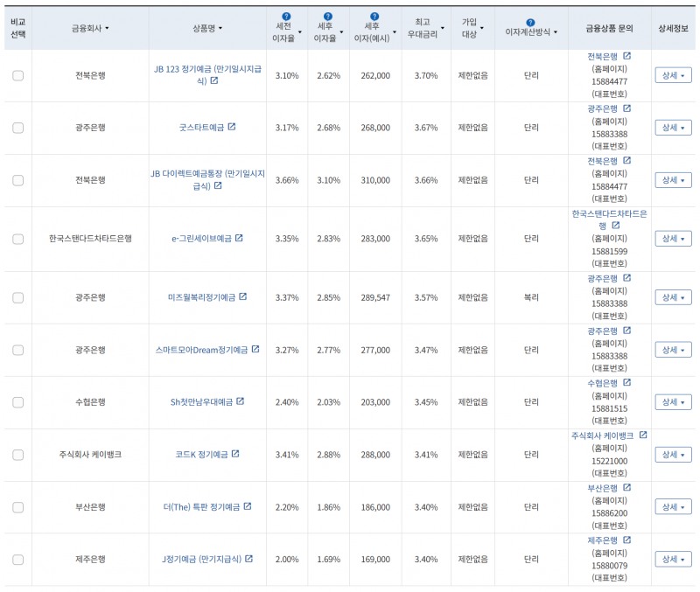Screen dimensions: 700x592
Task: Check compare box for 미즈월복리정기예금 row
Action: pyautogui.click(x=17, y=297)
